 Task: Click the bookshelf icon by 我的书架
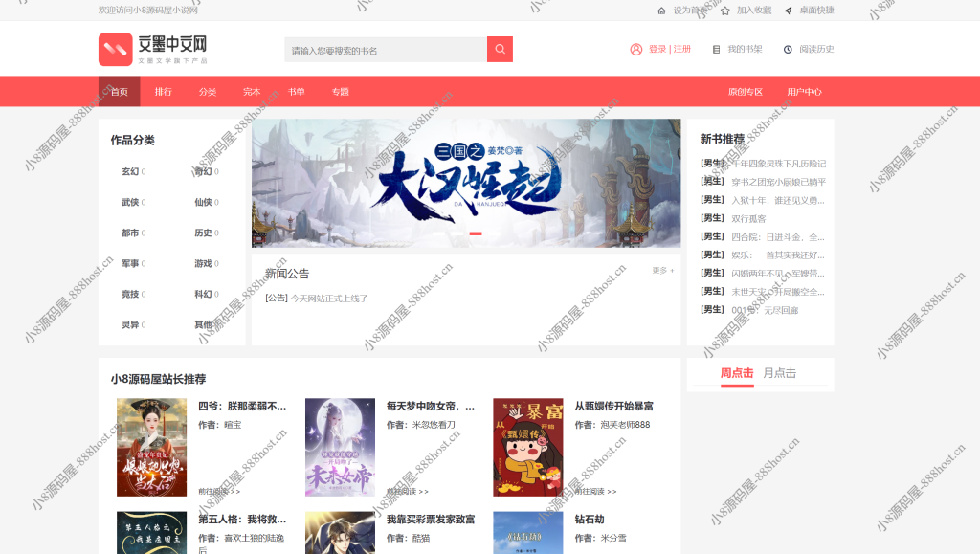[x=716, y=50]
